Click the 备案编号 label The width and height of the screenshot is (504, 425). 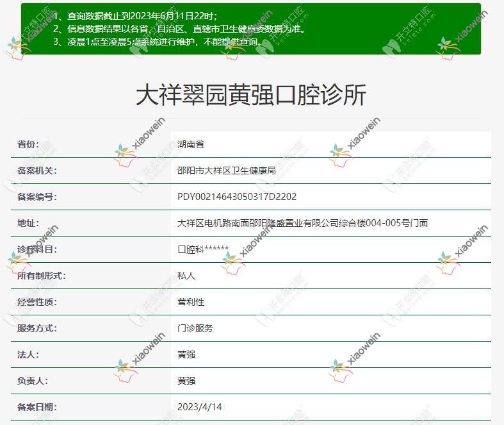coord(37,197)
